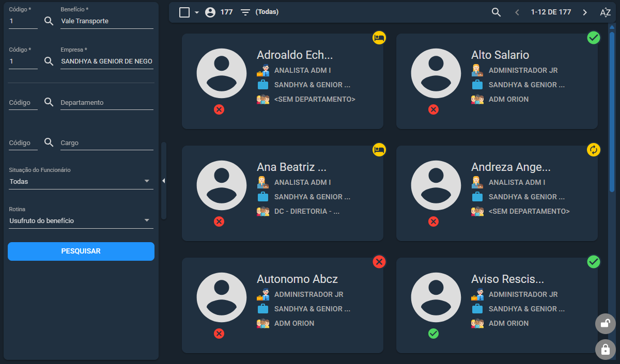Click the open padlock floating button
This screenshot has height=364, width=620.
(605, 324)
